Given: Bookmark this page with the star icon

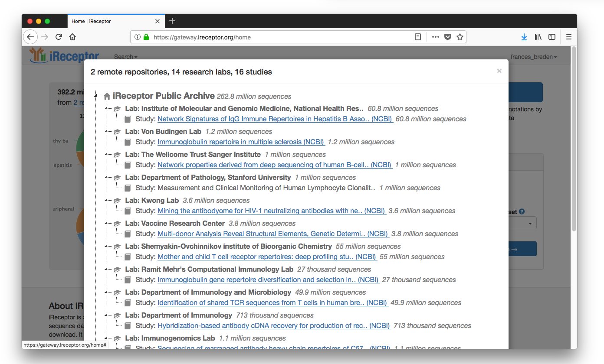Looking at the screenshot, I should 460,37.
